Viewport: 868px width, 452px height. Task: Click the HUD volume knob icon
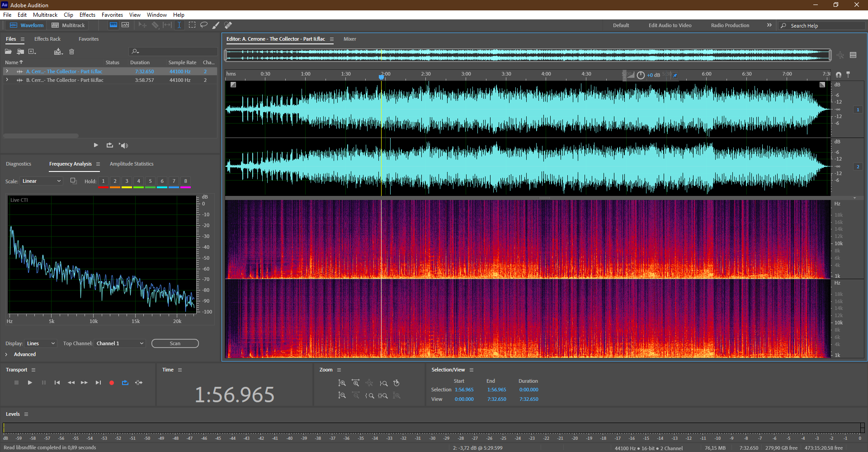[x=641, y=75]
